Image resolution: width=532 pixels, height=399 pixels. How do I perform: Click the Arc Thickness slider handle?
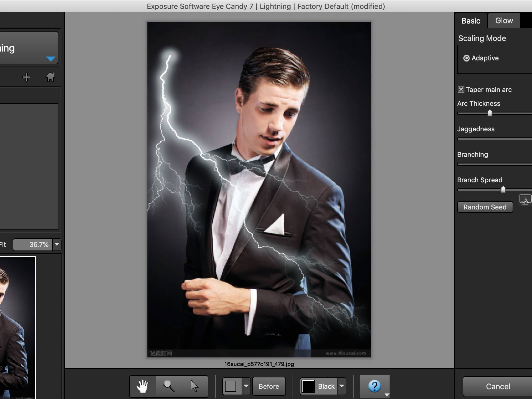(490, 113)
